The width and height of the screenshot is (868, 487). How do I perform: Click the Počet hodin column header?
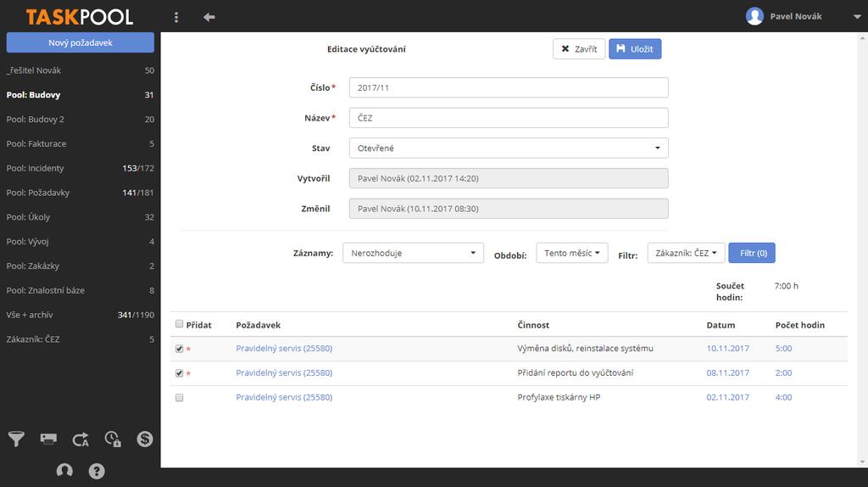pyautogui.click(x=800, y=325)
